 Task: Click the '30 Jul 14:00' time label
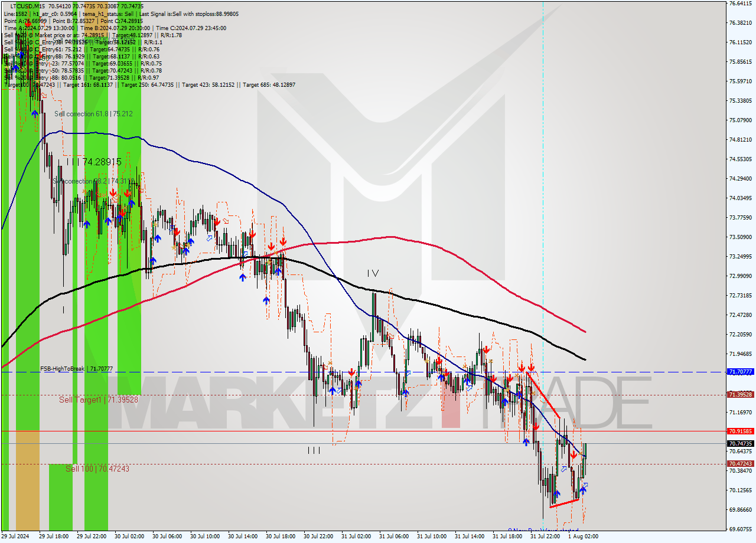click(x=243, y=537)
